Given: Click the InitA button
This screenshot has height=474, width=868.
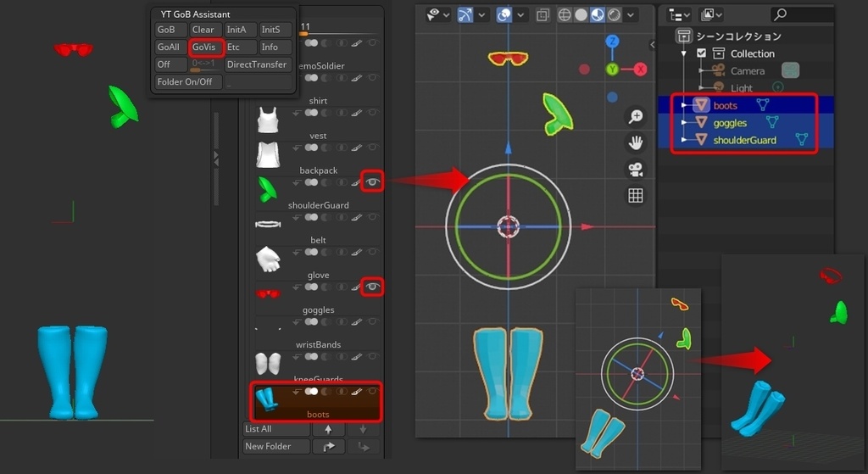Looking at the screenshot, I should [241, 30].
